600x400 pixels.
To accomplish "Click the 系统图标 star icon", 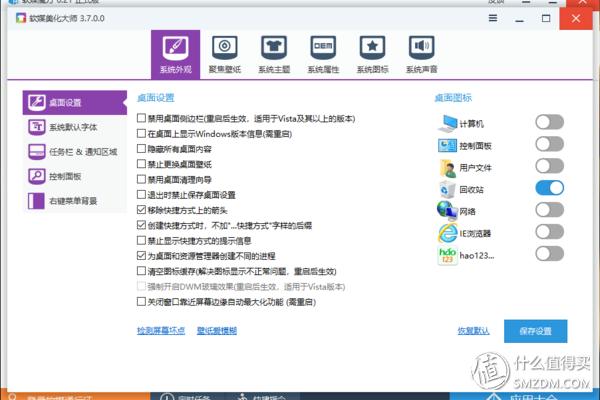I will point(372,48).
